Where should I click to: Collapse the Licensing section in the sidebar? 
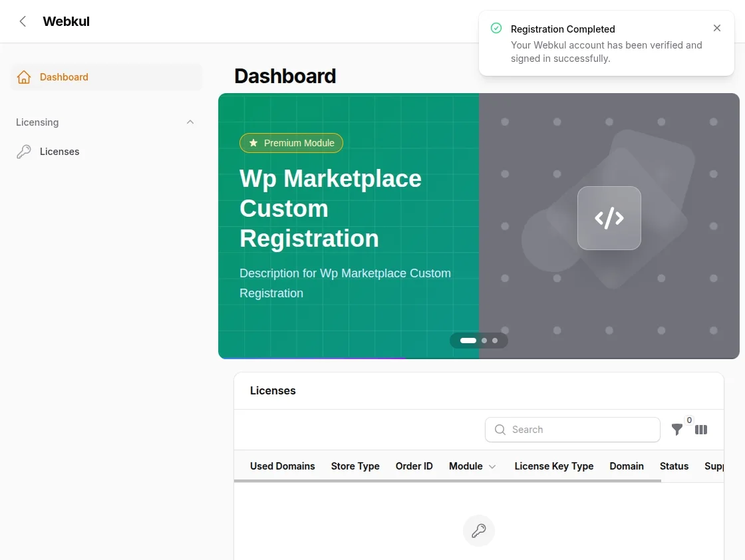click(190, 122)
